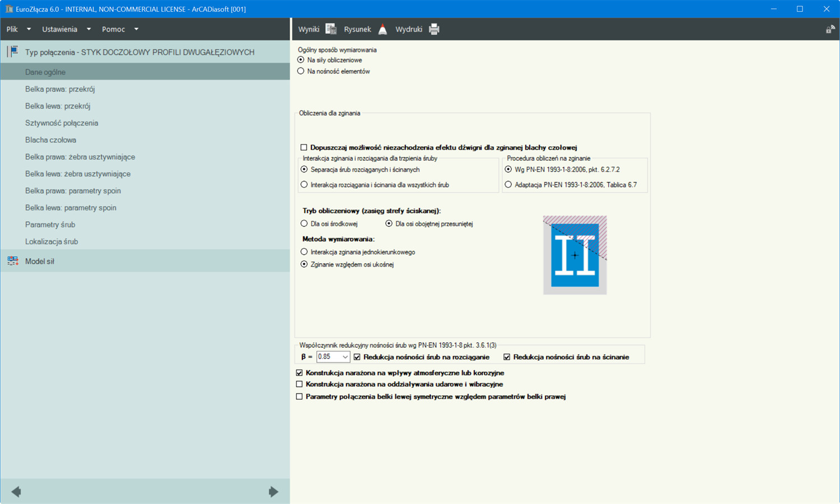Viewport: 840px width, 504px height.
Task: Open the Model sił section
Action: tap(145, 261)
